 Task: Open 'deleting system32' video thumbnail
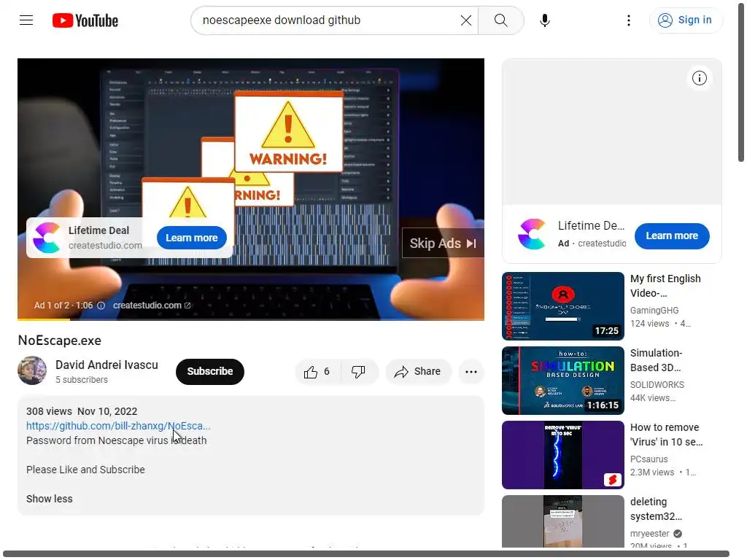point(562,521)
